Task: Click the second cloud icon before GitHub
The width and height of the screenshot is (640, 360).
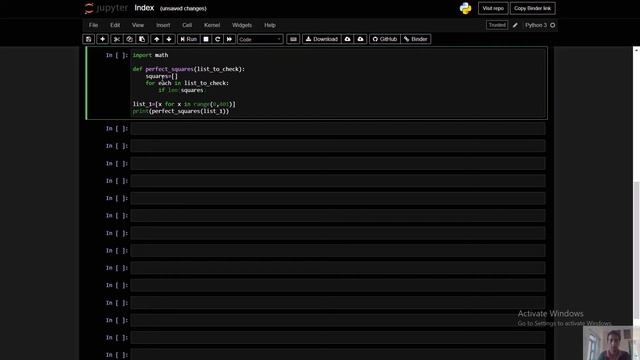Action: pos(360,39)
